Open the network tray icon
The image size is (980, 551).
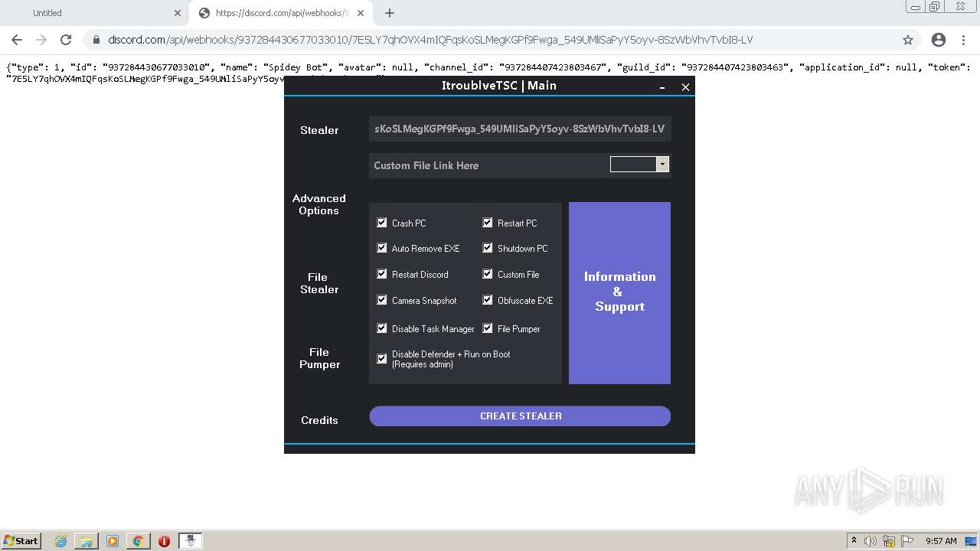pyautogui.click(x=889, y=541)
